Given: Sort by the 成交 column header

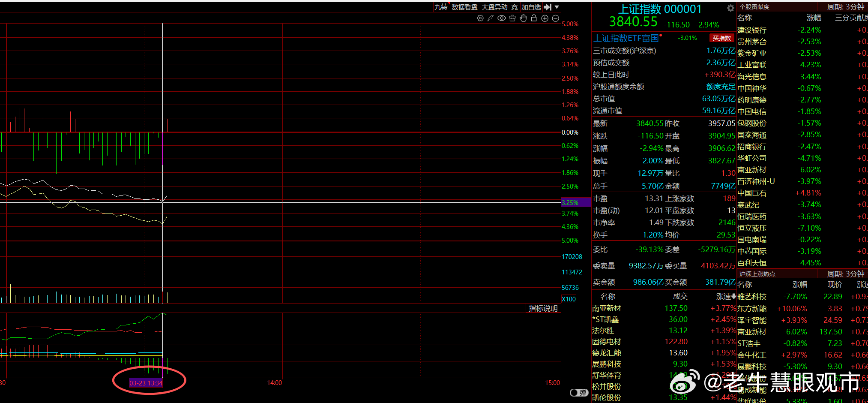Looking at the screenshot, I should [680, 296].
